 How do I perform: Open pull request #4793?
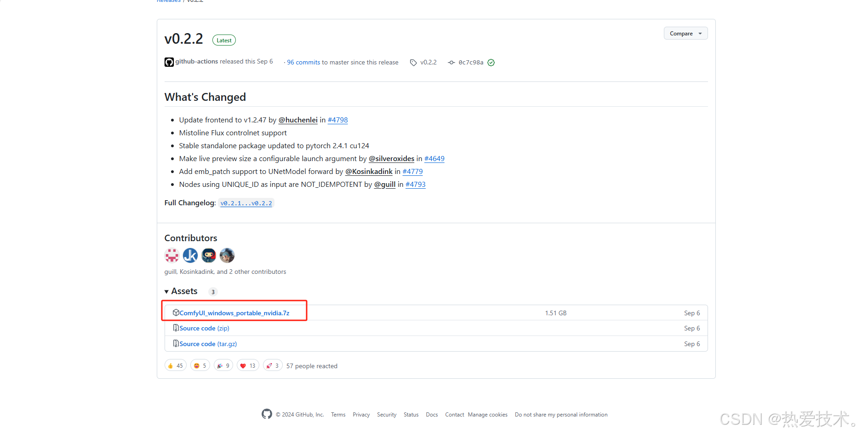point(416,185)
